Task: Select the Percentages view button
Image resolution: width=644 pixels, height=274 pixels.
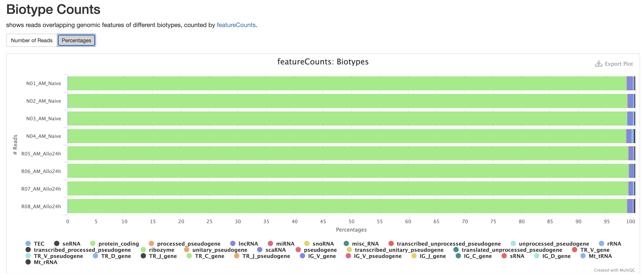Action: coord(76,40)
